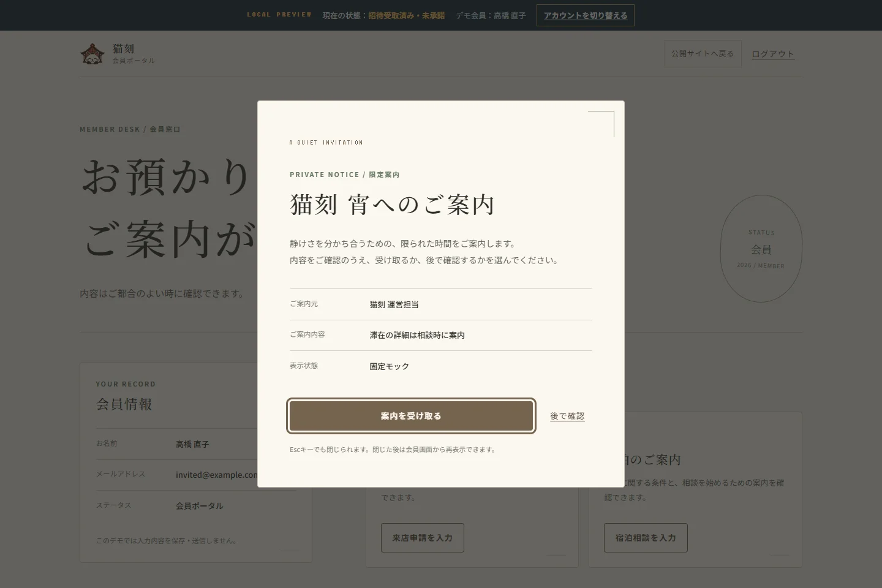Click the 猫刻 cat logo icon
This screenshot has height=588, width=882.
pyautogui.click(x=92, y=54)
